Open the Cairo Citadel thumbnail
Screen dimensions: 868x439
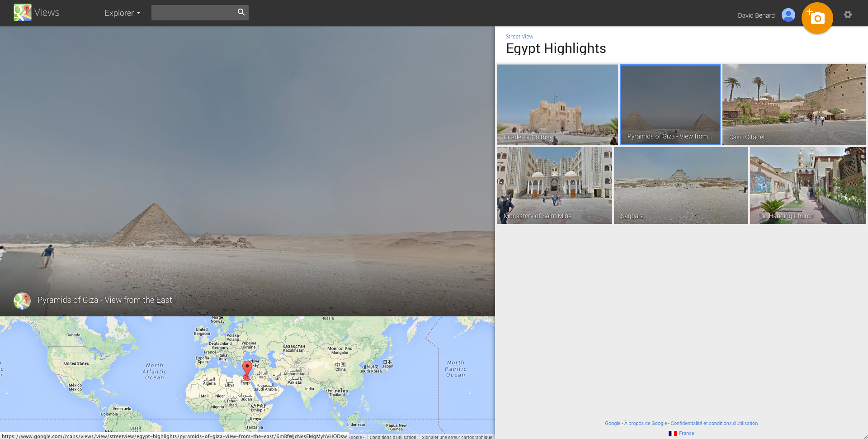794,105
